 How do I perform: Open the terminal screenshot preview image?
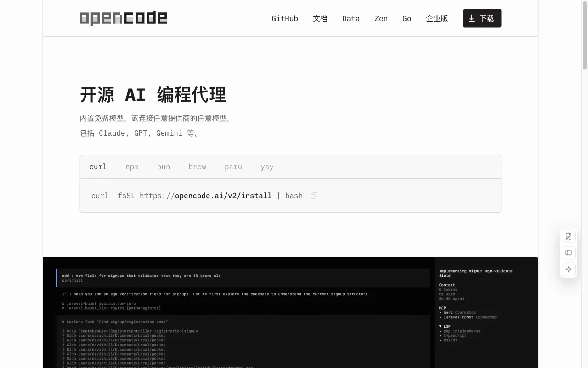[x=291, y=313]
